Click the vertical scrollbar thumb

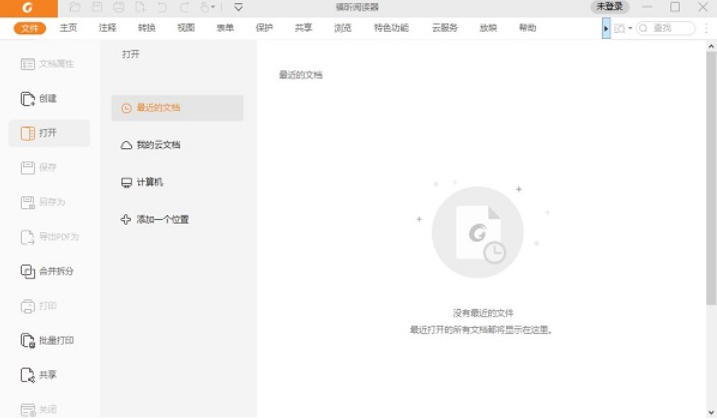[x=711, y=178]
